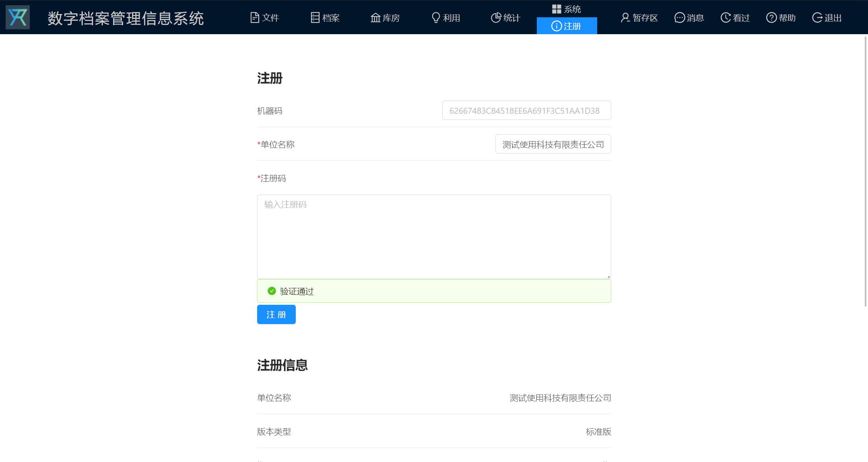Click the 退出 logout icon
Screen dimensions: 868x462
point(817,18)
